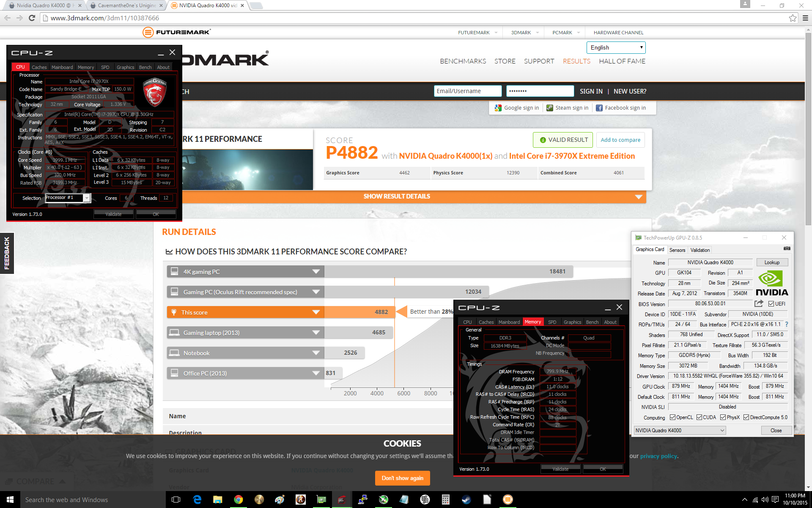The width and height of the screenshot is (812, 508).
Task: Open the CPU-Z Processor #1 selection dropdown
Action: pyautogui.click(x=68, y=198)
